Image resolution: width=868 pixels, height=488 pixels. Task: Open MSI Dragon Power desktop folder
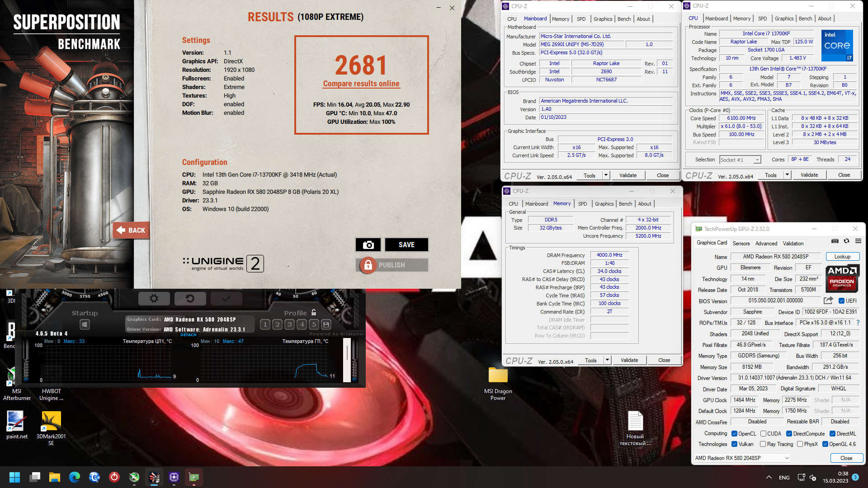tap(498, 383)
